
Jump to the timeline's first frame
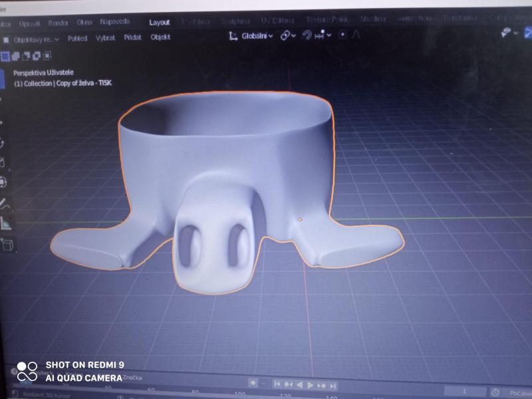(x=277, y=384)
